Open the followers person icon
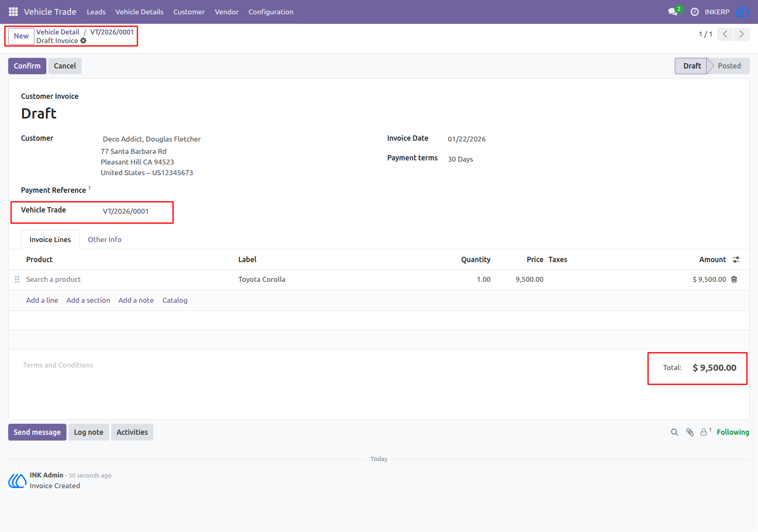 (x=704, y=432)
